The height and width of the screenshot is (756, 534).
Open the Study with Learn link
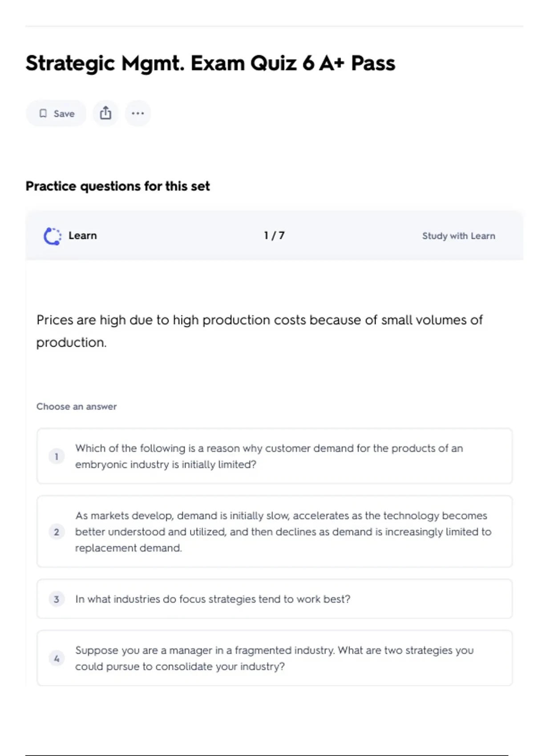[x=458, y=236]
